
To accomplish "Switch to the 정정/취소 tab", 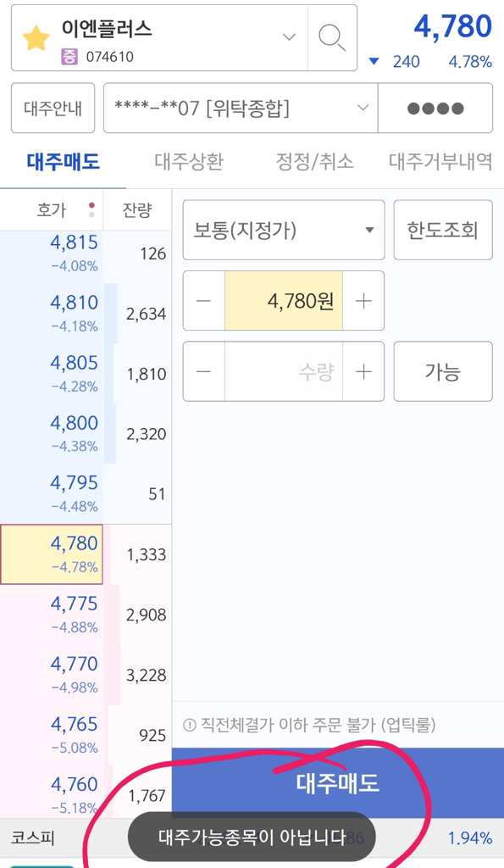I will click(314, 162).
